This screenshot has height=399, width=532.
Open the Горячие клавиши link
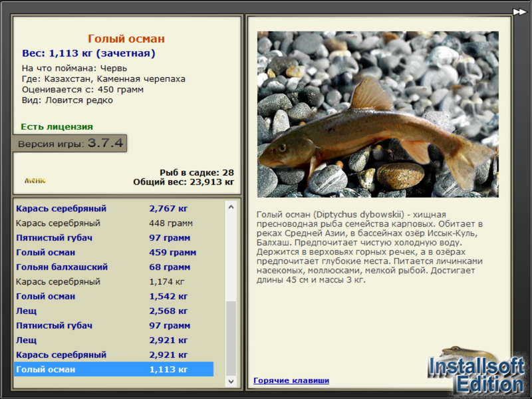click(291, 380)
